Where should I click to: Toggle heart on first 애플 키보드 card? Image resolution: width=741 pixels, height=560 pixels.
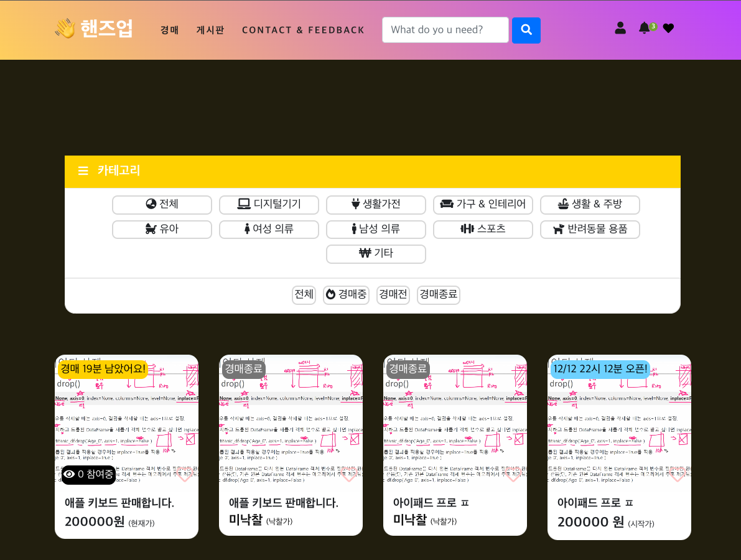coord(185,475)
